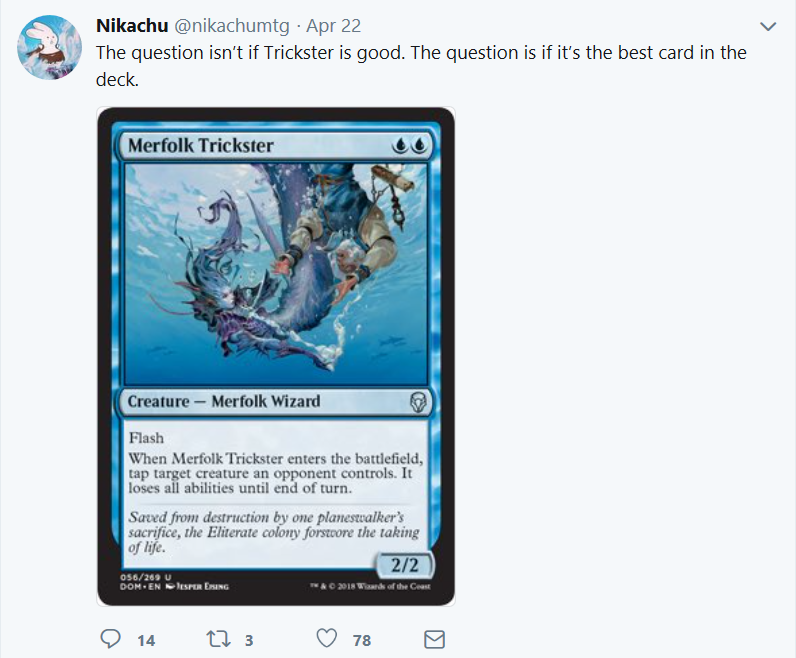
Task: View the 14 replies count
Action: pos(146,640)
